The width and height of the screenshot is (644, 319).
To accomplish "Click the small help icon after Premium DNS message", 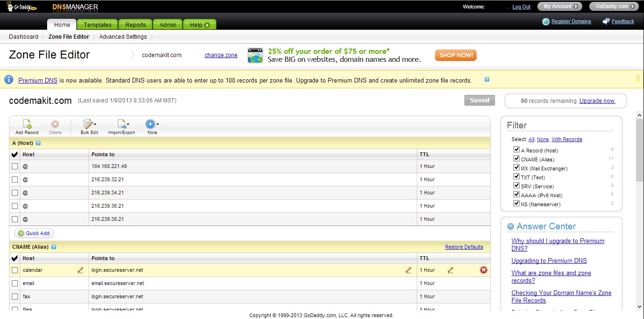I will (487, 79).
